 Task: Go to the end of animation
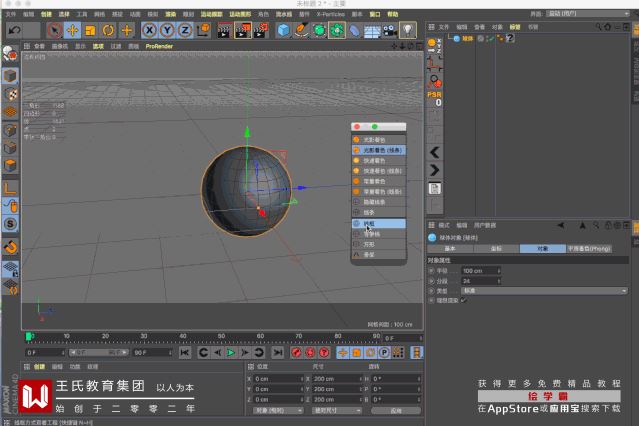278,353
